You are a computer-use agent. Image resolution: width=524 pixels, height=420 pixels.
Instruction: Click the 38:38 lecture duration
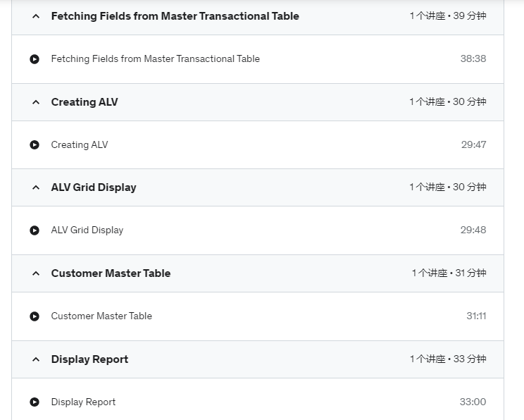tap(473, 59)
